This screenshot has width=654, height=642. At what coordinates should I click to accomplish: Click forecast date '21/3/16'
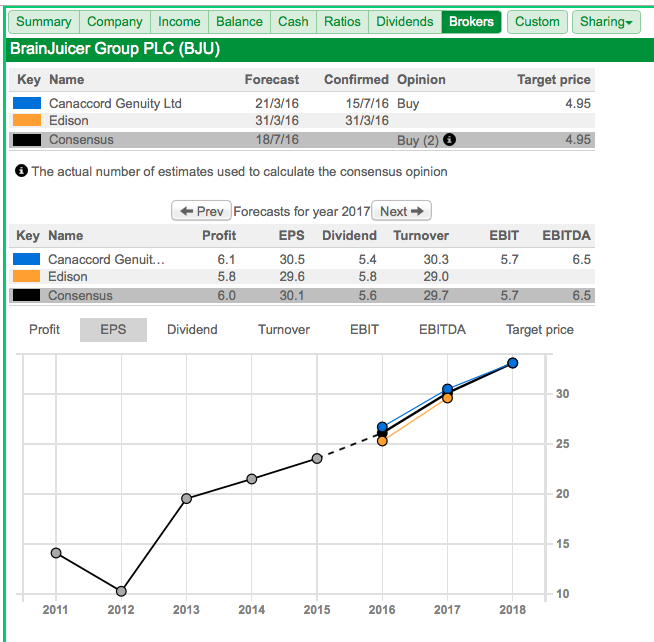click(x=277, y=103)
